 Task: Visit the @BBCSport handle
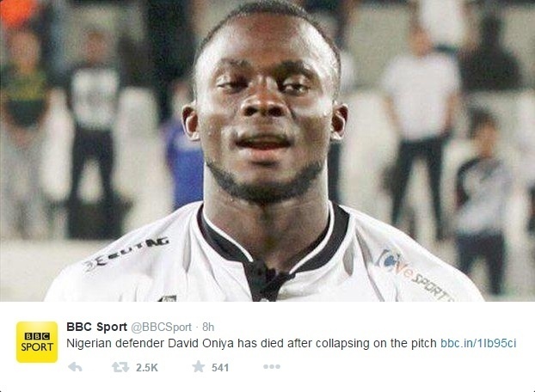tap(162, 328)
